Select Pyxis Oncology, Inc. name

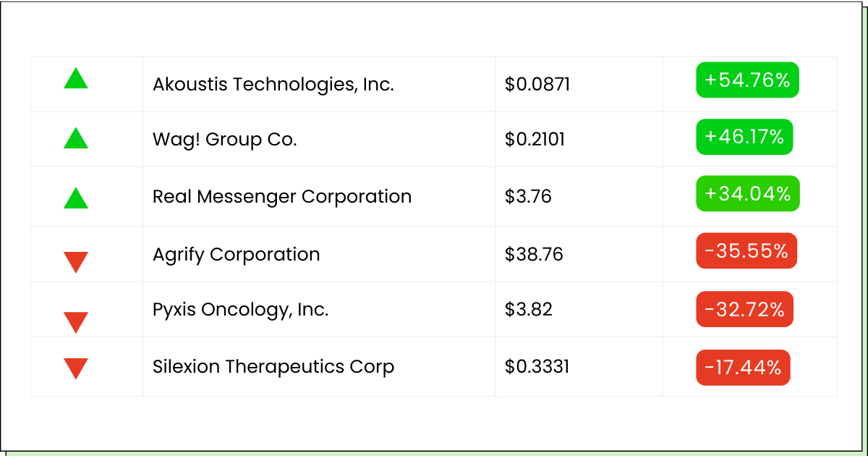click(241, 310)
